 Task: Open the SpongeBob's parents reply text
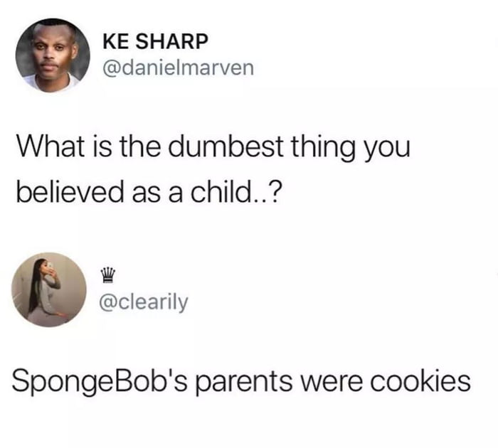tap(241, 382)
